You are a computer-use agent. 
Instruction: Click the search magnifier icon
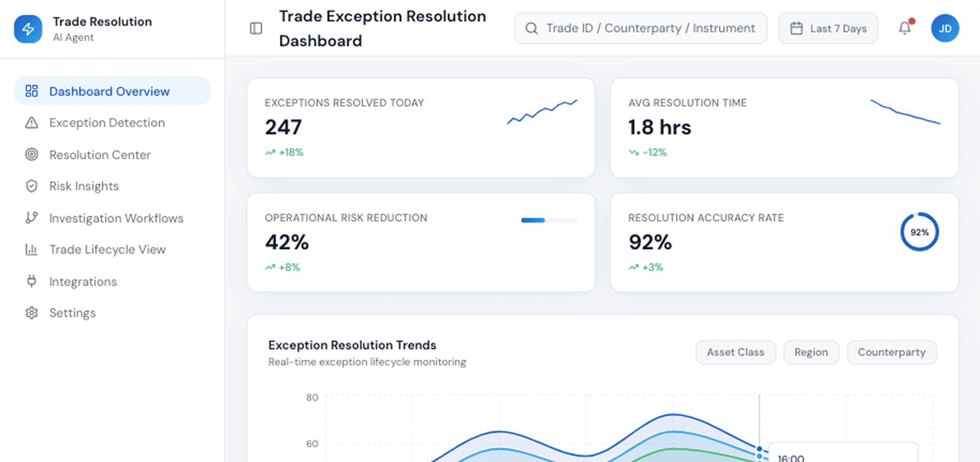click(x=532, y=28)
